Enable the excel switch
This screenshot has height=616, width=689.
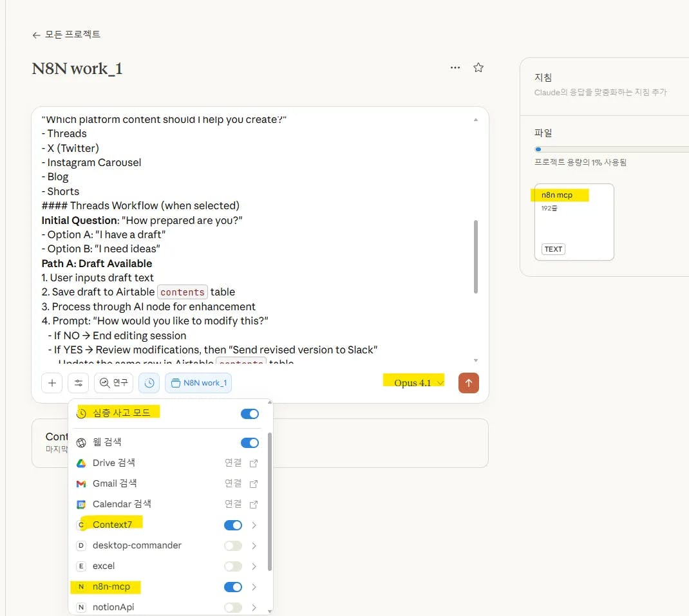(233, 566)
